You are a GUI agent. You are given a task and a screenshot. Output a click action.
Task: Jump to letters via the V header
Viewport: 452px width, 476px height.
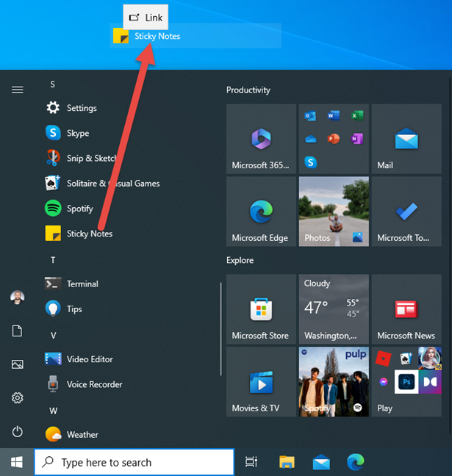53,335
